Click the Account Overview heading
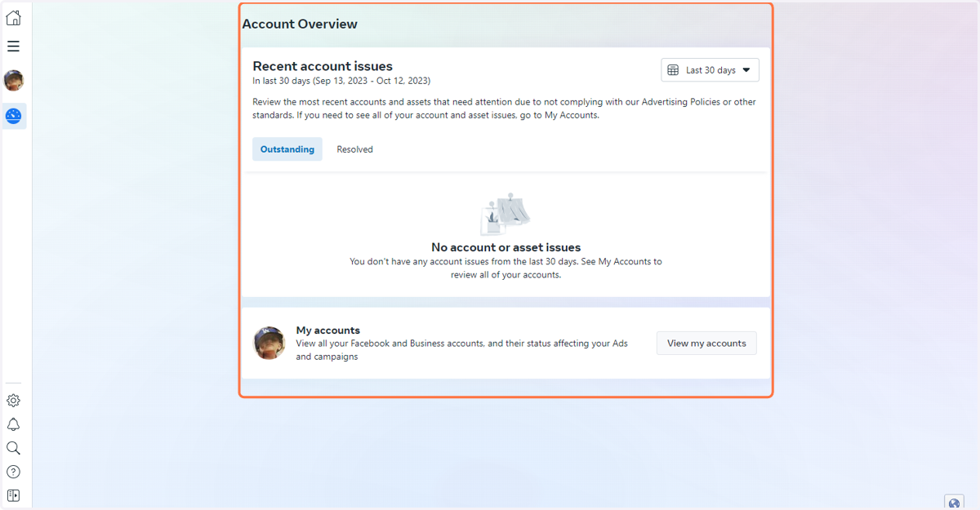 pos(300,24)
